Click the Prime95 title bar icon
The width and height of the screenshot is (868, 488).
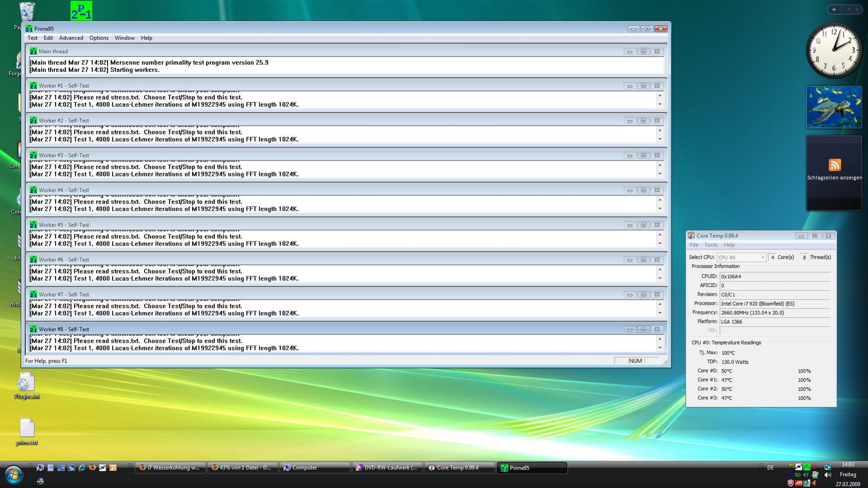point(29,28)
